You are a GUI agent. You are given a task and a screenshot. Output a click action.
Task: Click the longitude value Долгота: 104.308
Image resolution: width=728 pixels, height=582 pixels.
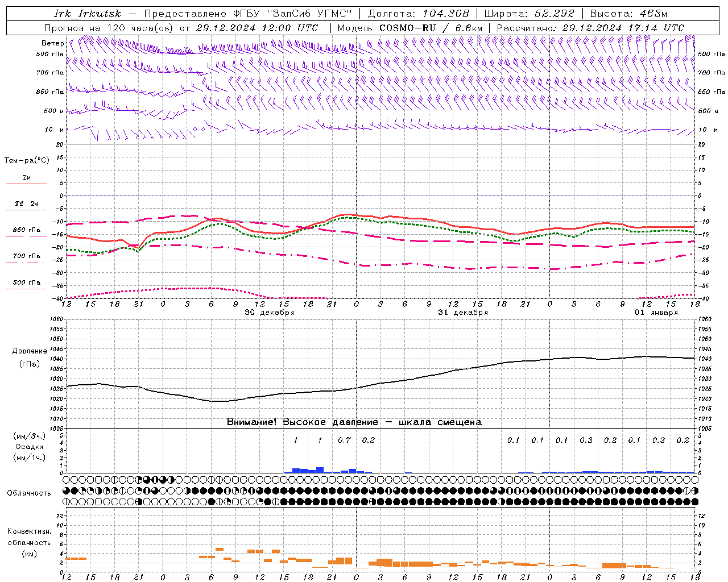[x=419, y=14]
